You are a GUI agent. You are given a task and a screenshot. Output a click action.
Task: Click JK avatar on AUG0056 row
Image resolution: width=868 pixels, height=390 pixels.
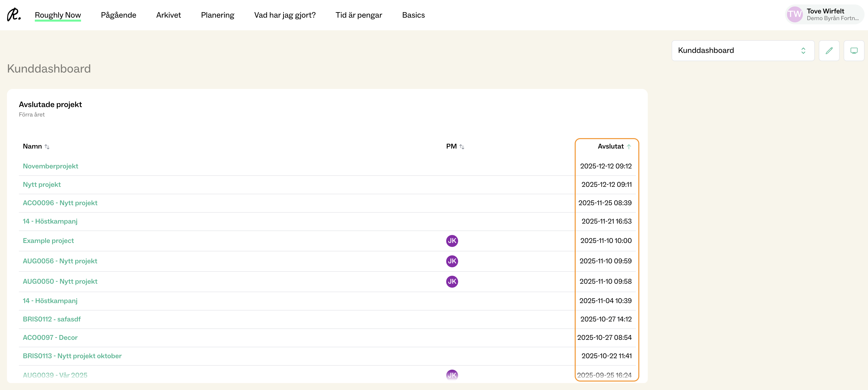tap(452, 261)
